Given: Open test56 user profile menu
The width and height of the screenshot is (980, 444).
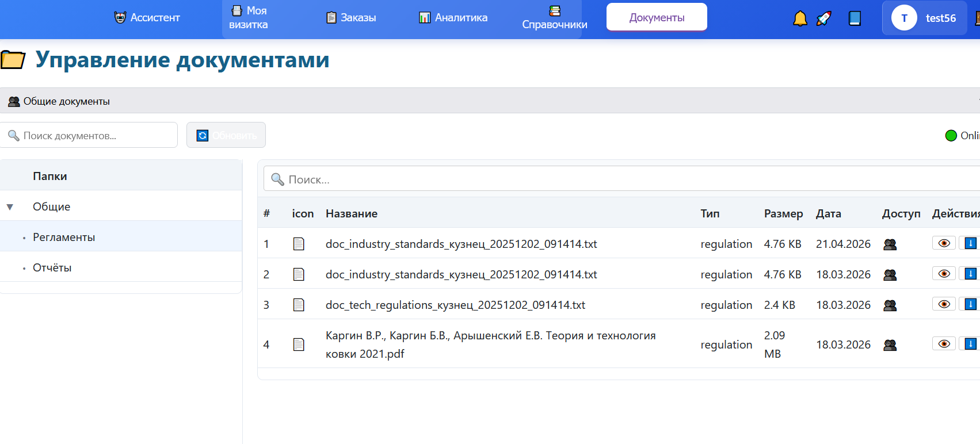Looking at the screenshot, I should pos(924,18).
